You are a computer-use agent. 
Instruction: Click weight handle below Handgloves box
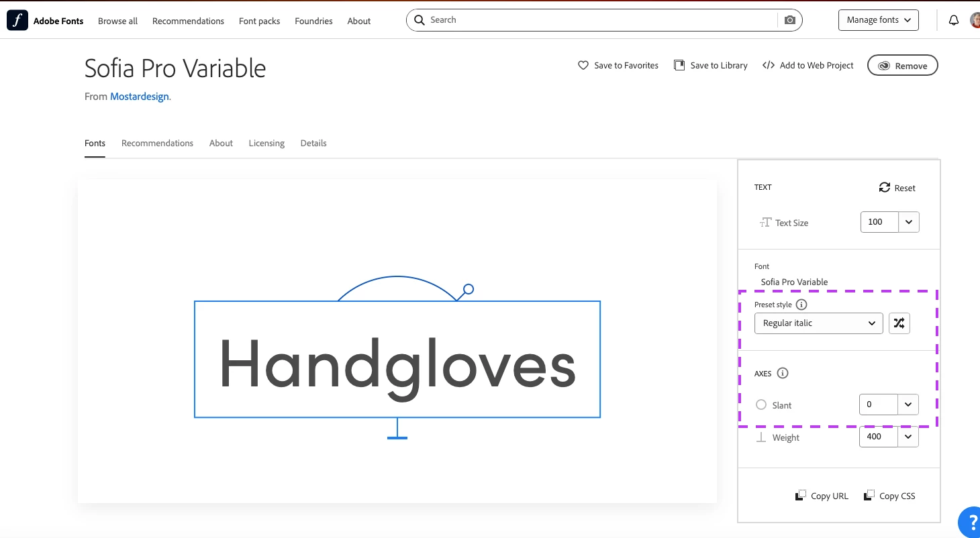397,437
